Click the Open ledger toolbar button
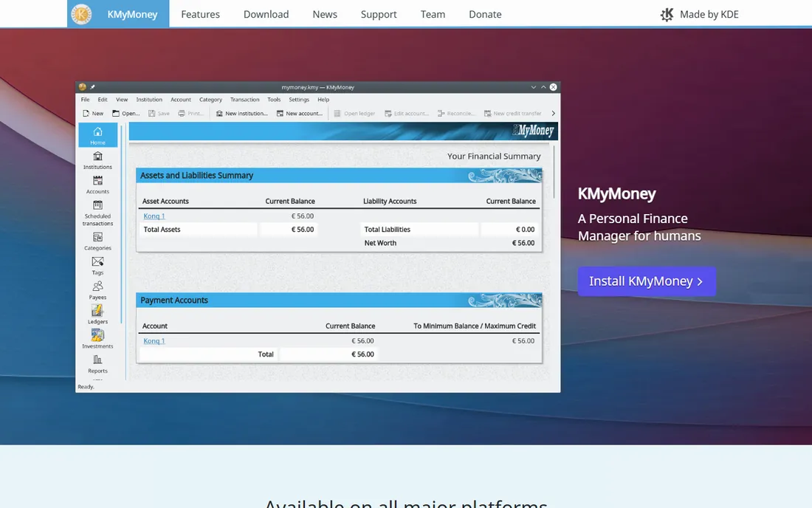Screen dimensions: 812x508 [355, 114]
